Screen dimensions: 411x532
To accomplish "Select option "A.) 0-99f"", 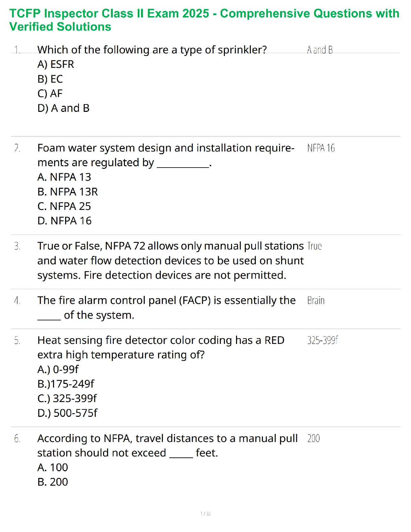I will tap(58, 369).
